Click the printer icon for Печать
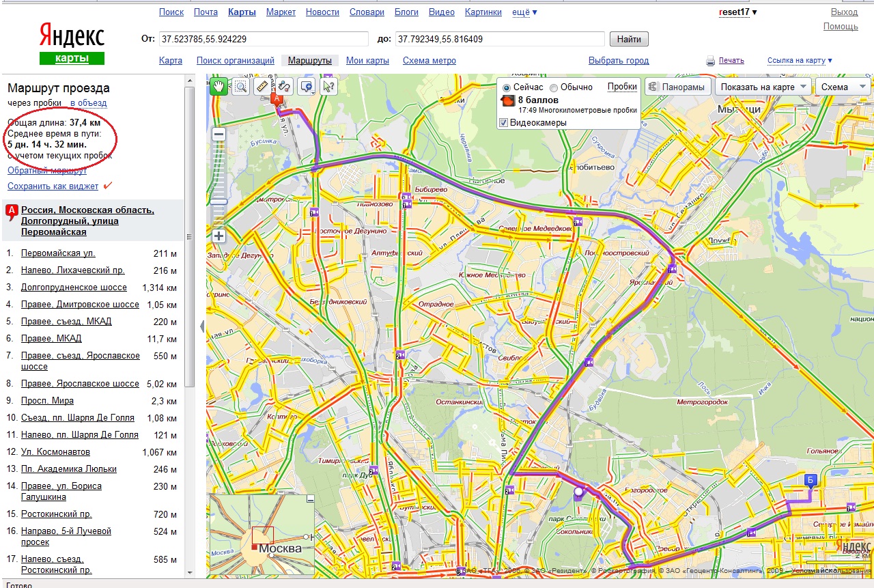 (x=710, y=61)
